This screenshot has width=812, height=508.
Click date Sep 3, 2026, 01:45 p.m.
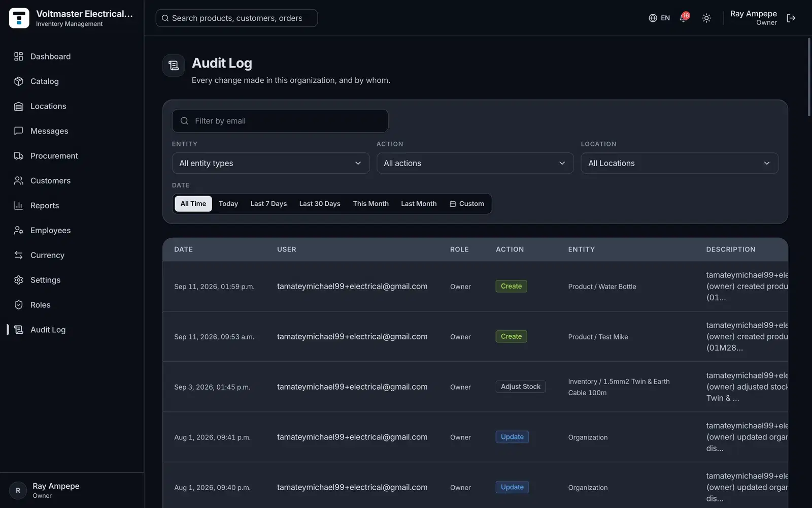click(212, 387)
